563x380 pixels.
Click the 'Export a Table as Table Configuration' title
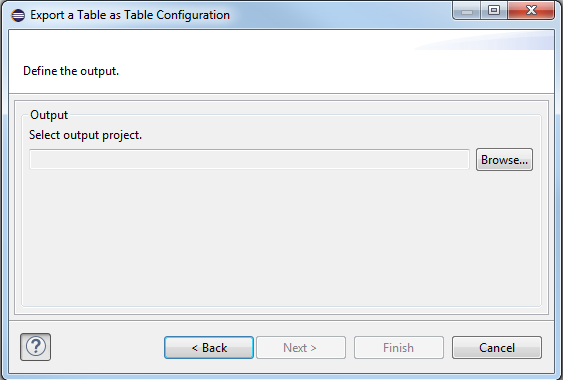(130, 15)
